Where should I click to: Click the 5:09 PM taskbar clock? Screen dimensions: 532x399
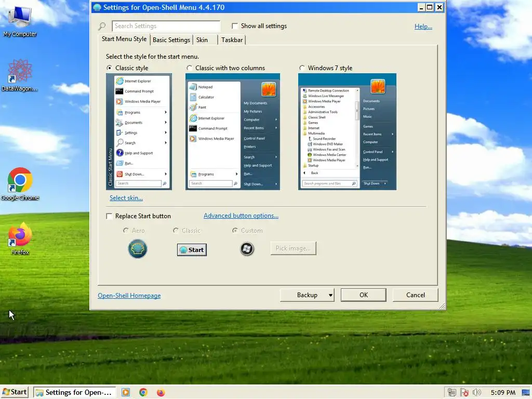503,393
